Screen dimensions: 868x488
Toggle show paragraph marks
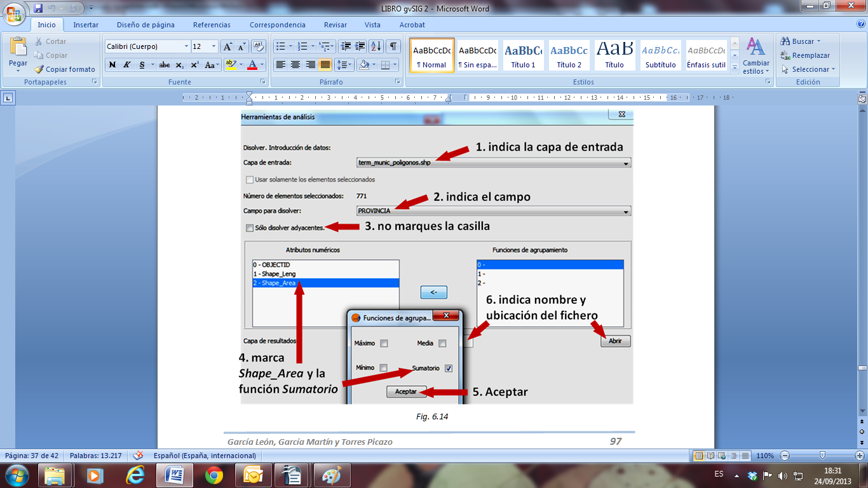tap(394, 46)
